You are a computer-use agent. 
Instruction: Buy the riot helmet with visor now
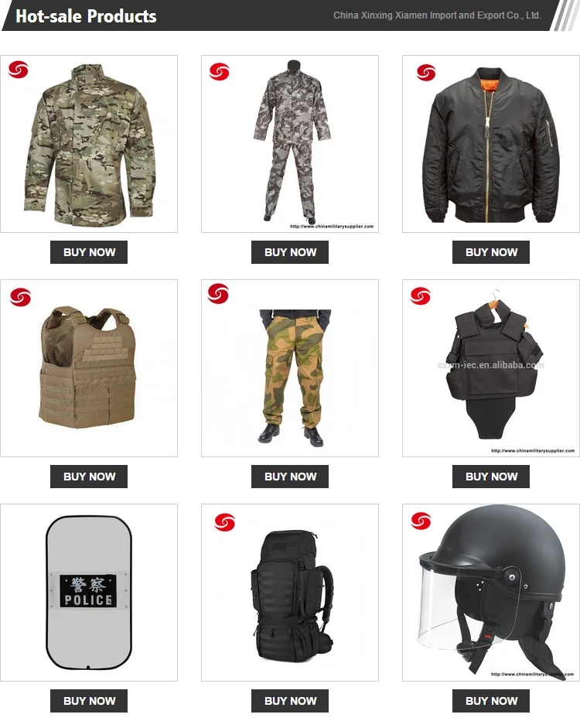coord(491,701)
